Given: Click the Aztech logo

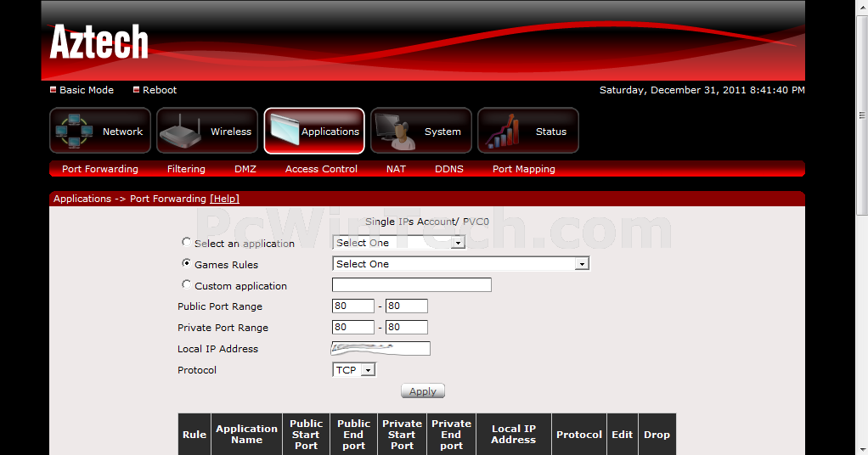Looking at the screenshot, I should pos(99,42).
